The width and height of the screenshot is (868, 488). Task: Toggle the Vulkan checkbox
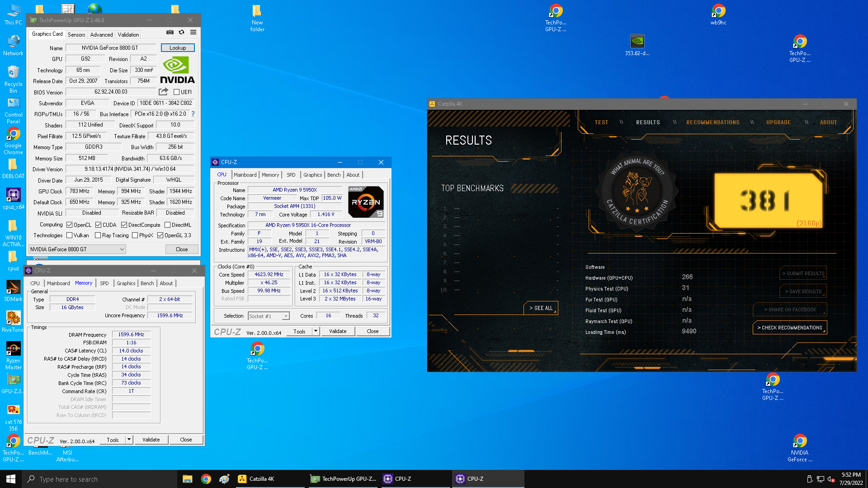69,235
